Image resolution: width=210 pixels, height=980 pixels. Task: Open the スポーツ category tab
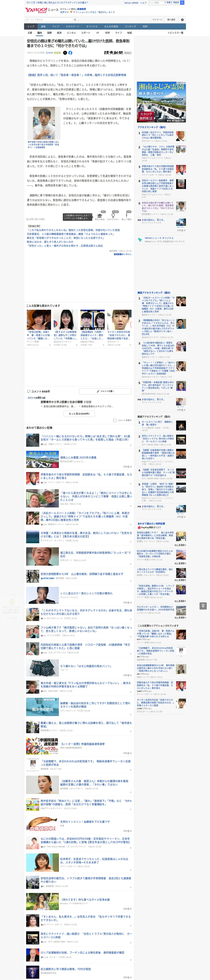[86, 33]
